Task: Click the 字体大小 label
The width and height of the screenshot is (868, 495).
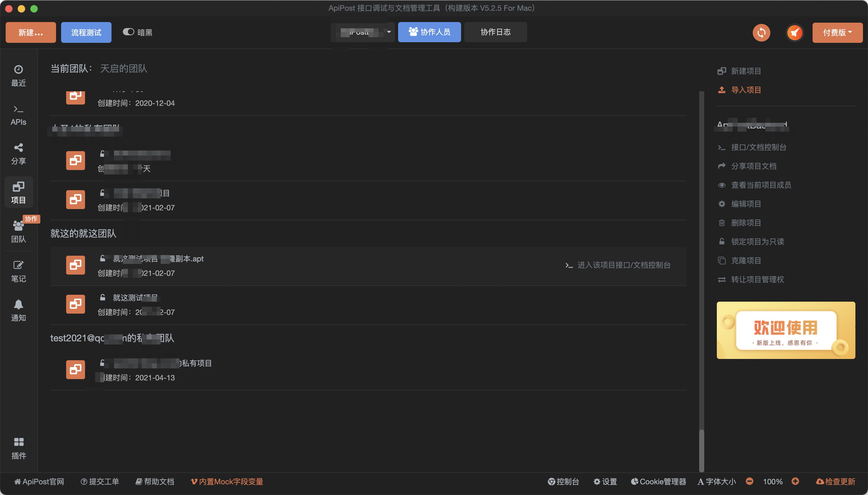Action: point(717,481)
